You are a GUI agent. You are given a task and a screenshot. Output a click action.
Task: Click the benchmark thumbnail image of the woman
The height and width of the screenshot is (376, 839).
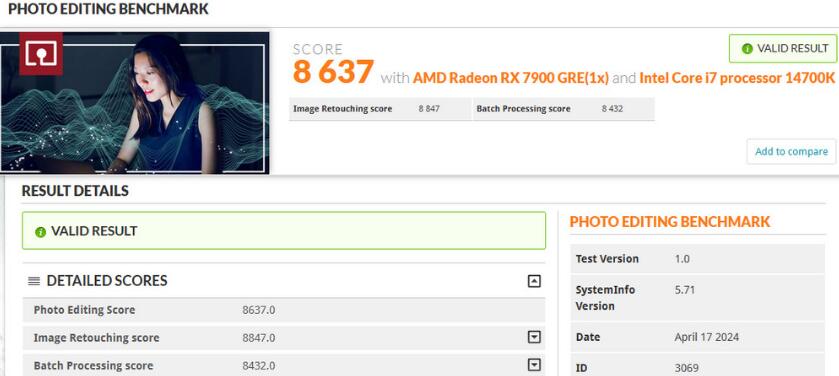tap(134, 103)
